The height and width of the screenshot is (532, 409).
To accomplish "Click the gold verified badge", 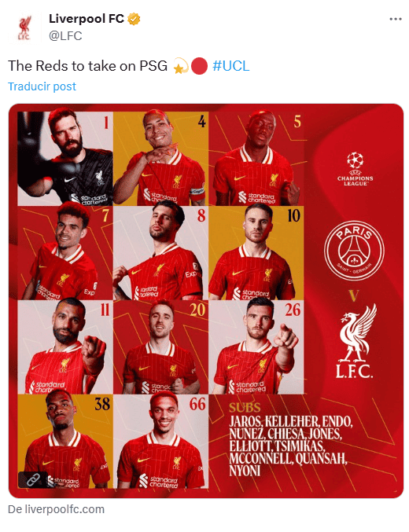I will coord(134,19).
